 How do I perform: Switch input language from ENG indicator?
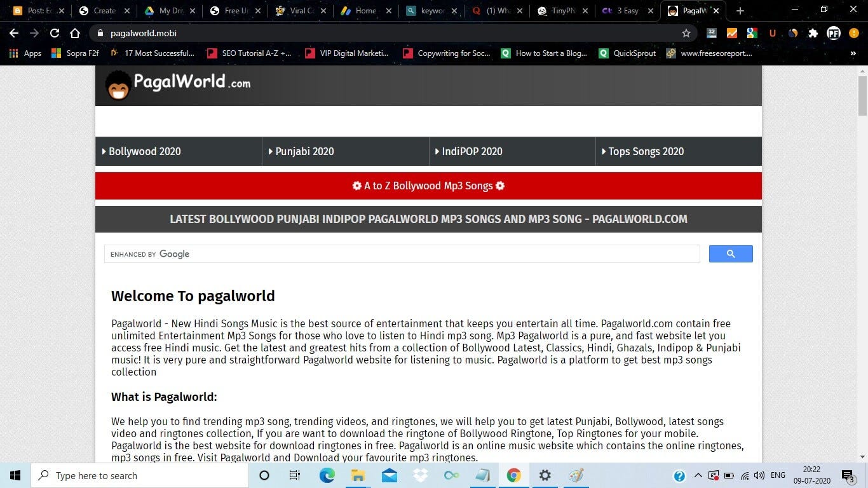pyautogui.click(x=778, y=475)
